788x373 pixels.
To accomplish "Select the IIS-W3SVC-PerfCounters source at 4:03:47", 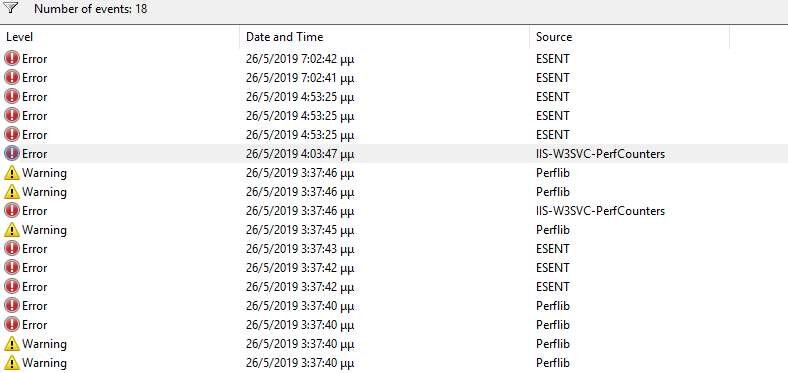I will pyautogui.click(x=601, y=154).
